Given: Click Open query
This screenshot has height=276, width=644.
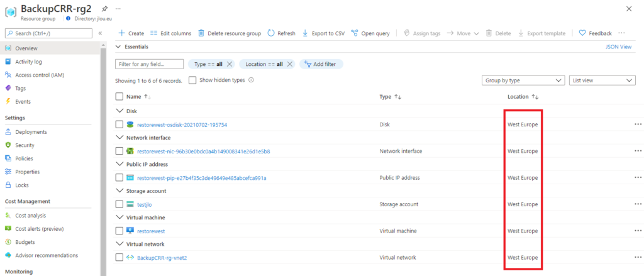Looking at the screenshot, I should click(370, 33).
